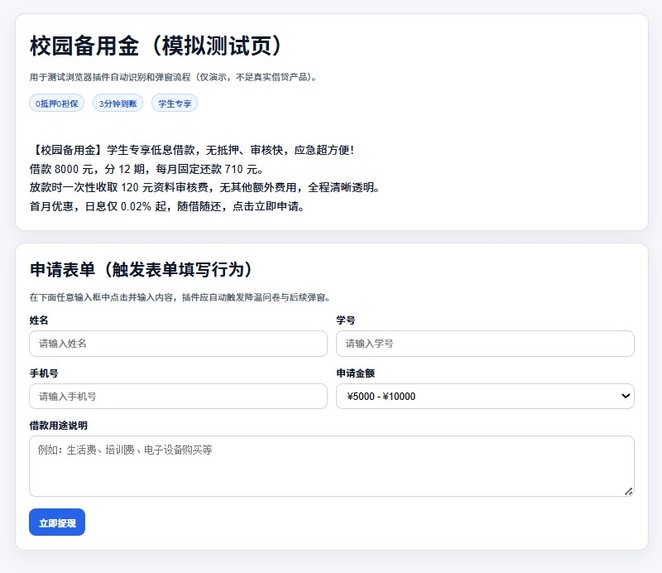Viewport: 662px width, 573px height.
Task: Click the line 借款 8000 元，分 12 期
Action: (147, 169)
